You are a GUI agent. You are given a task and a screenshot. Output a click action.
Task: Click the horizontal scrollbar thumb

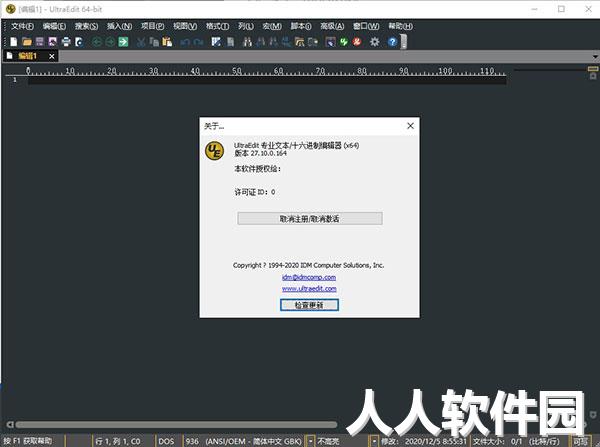coord(176,424)
